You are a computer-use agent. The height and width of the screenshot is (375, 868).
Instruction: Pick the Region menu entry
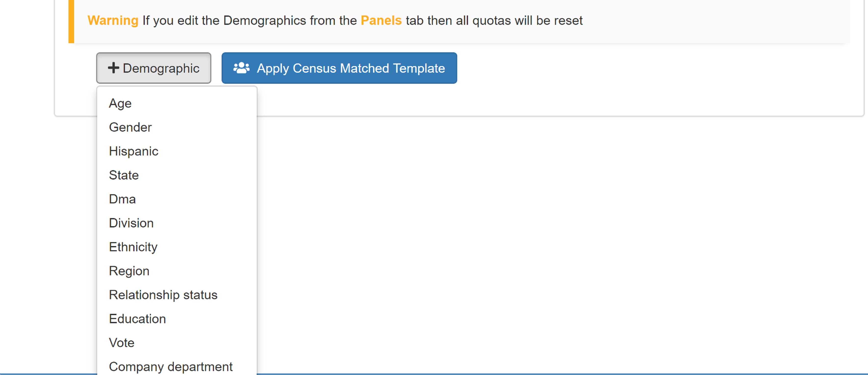click(x=176, y=271)
